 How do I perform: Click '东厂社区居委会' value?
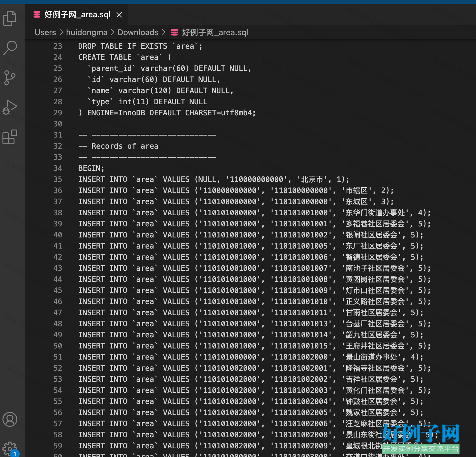[371, 246]
